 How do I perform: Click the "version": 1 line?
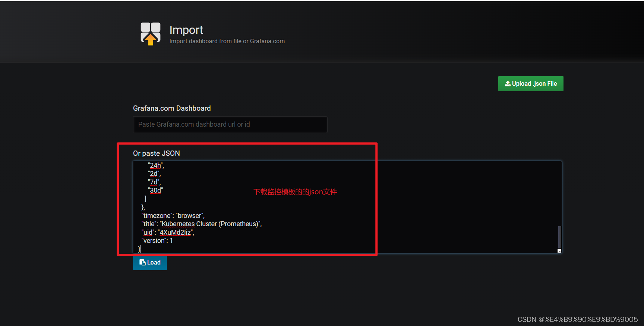[x=157, y=241]
